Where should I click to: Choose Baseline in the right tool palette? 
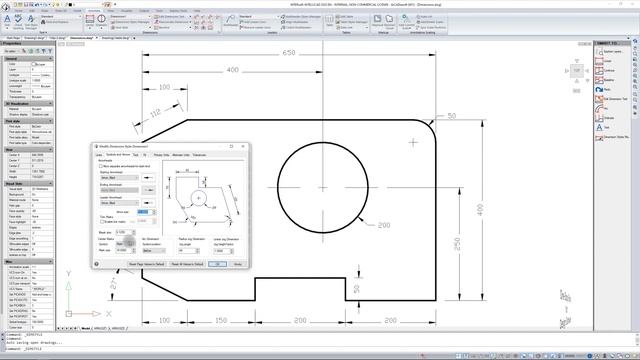tap(604, 80)
